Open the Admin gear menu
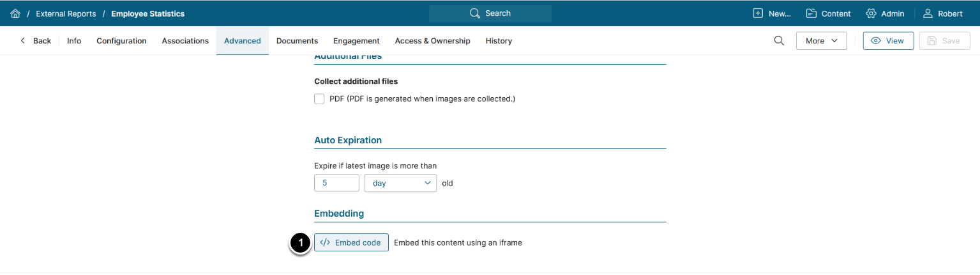Viewport: 980px width, 275px height. pos(885,13)
